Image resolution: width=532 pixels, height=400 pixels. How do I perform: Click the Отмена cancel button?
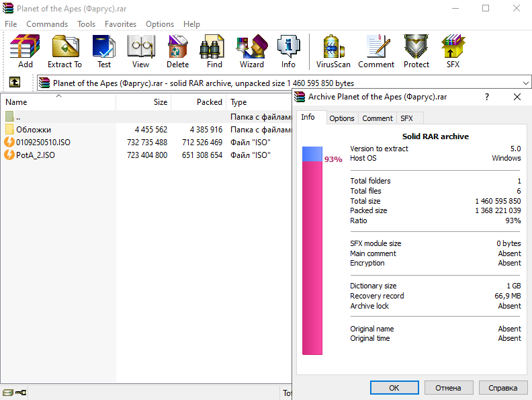pyautogui.click(x=448, y=388)
